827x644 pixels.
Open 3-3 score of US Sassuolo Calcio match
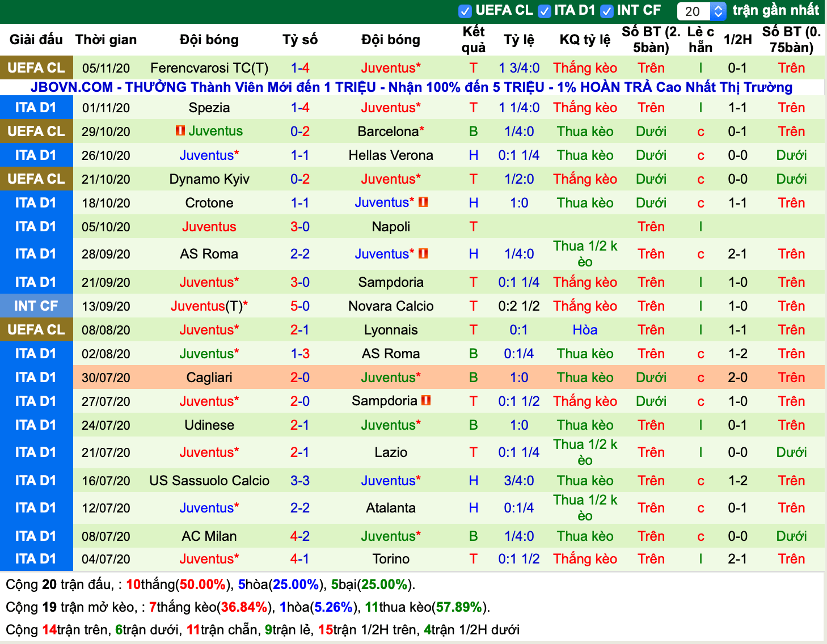tap(300, 481)
